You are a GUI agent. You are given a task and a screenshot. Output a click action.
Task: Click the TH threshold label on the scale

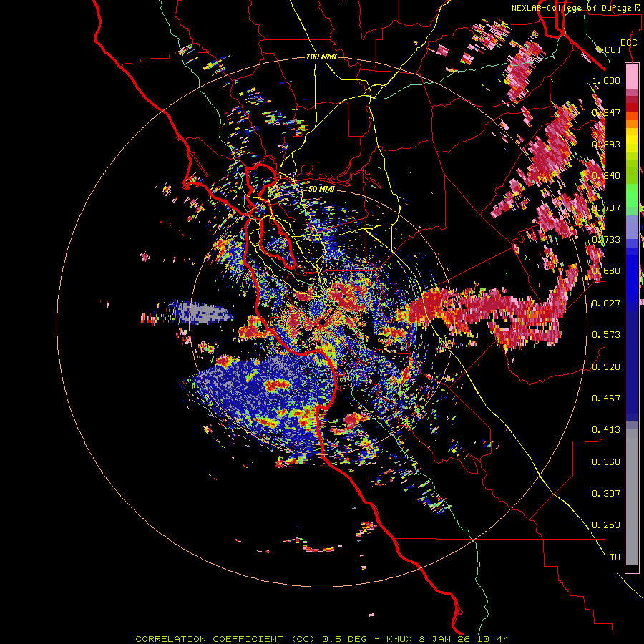coord(615,557)
